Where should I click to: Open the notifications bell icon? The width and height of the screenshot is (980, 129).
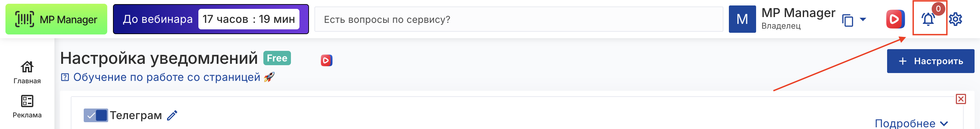click(928, 19)
